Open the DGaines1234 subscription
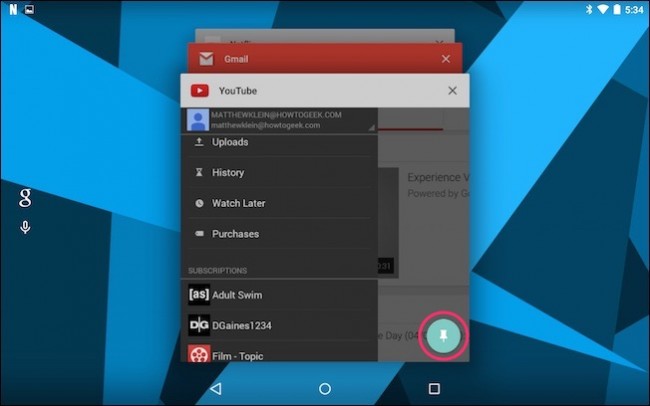 279,326
